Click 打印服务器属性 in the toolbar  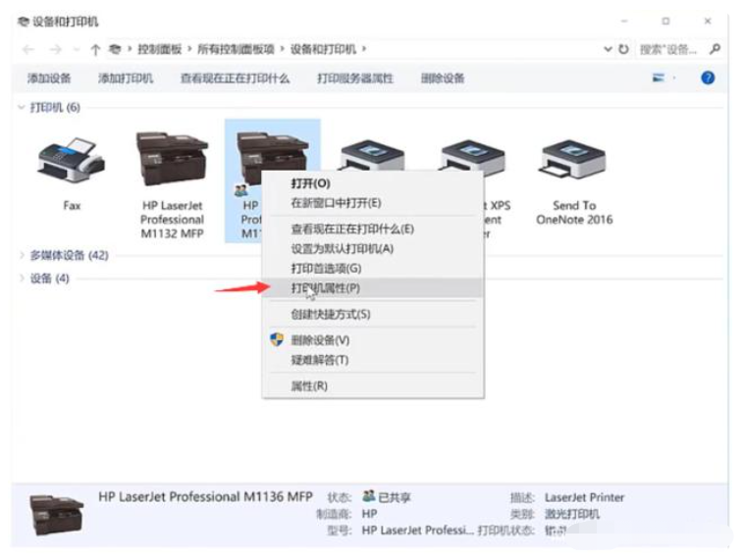coord(354,78)
